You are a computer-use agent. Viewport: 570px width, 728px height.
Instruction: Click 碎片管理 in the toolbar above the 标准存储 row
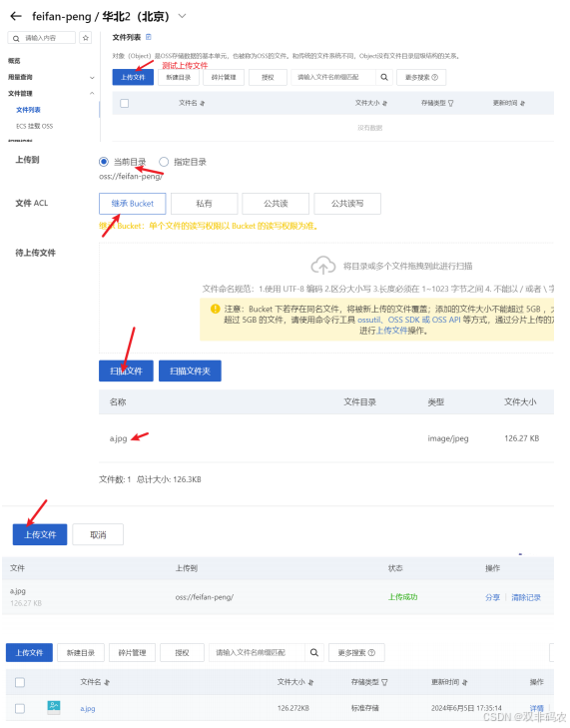pyautogui.click(x=133, y=652)
